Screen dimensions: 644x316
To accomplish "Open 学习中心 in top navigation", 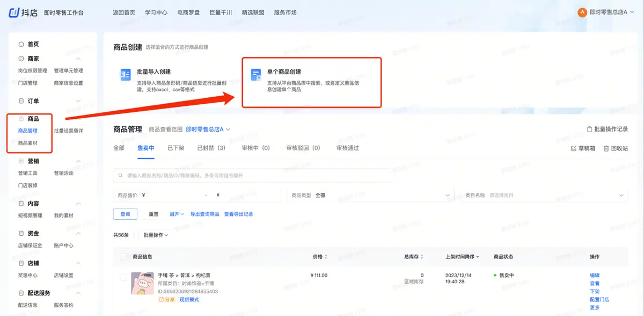I will pos(156,12).
